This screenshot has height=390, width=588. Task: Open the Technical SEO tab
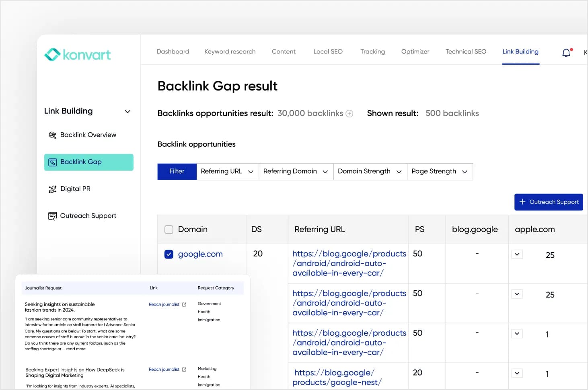pyautogui.click(x=466, y=51)
